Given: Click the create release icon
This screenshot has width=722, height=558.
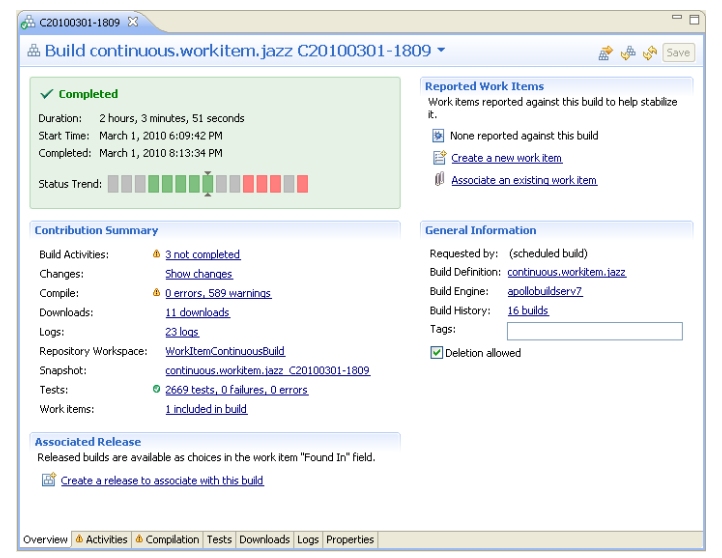Looking at the screenshot, I should coord(48,481).
